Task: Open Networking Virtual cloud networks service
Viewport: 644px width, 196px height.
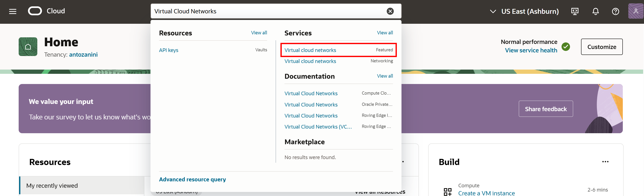Action: [310, 61]
